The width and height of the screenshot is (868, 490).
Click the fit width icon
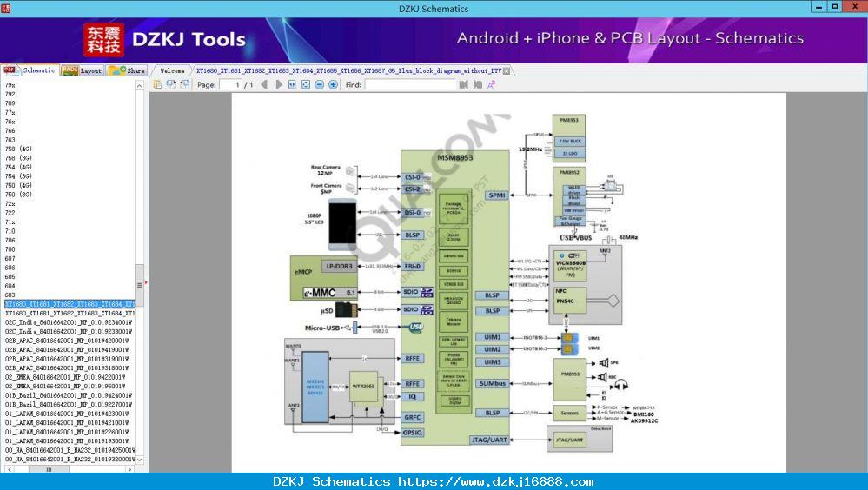coord(292,85)
